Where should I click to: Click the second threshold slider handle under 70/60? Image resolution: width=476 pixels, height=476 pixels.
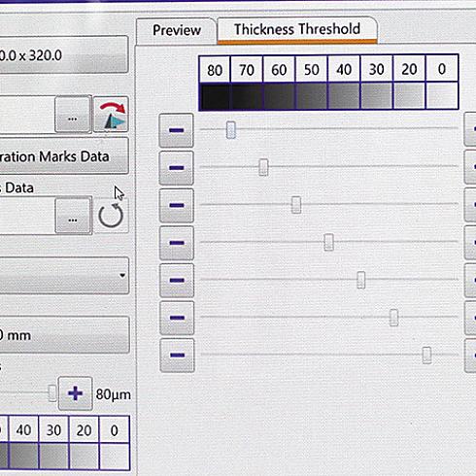[263, 167]
